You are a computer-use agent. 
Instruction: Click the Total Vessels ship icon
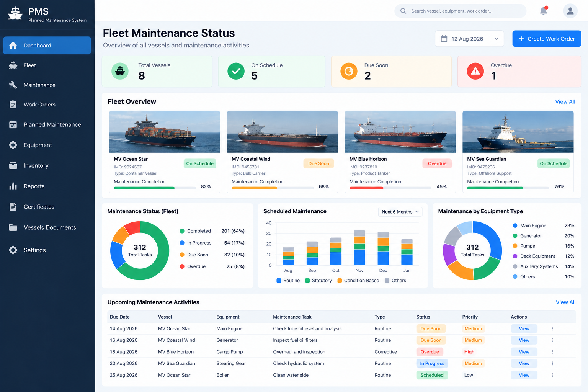point(120,71)
